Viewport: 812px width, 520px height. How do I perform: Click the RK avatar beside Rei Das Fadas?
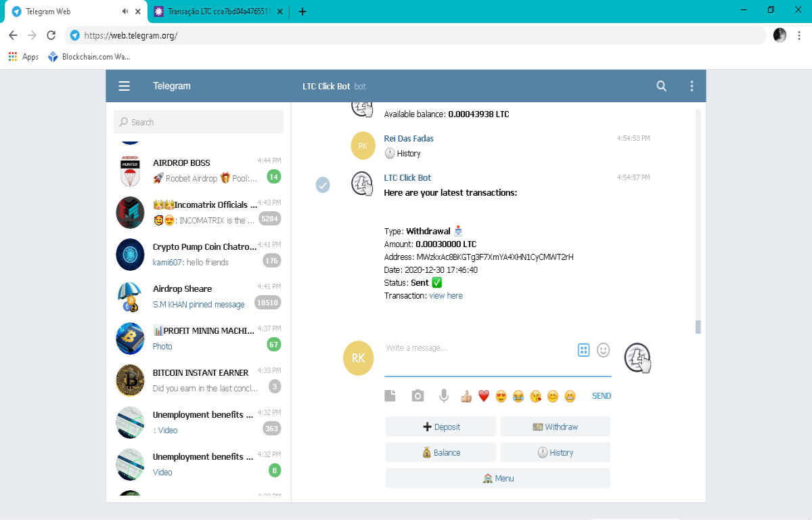click(363, 146)
